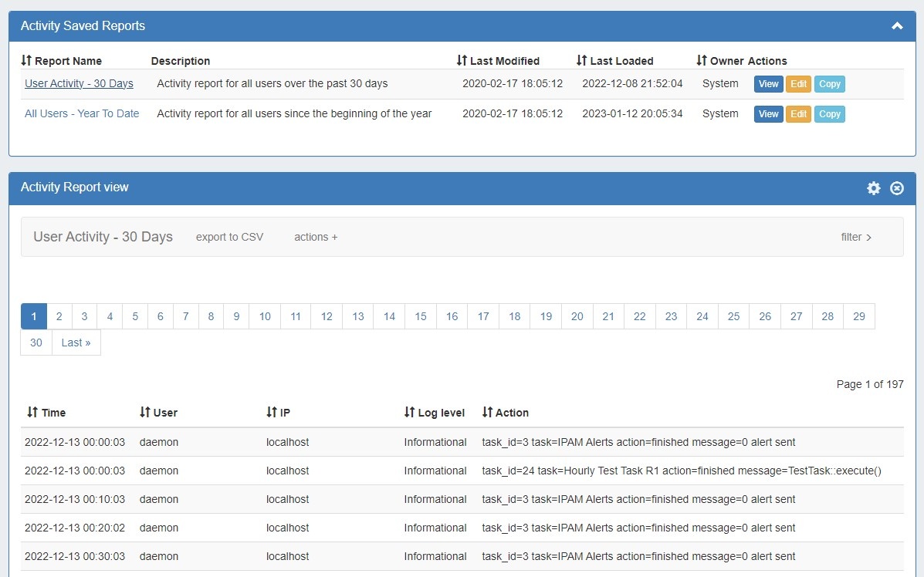
Task: Click View for User Activity - 30 Days
Action: pos(768,84)
